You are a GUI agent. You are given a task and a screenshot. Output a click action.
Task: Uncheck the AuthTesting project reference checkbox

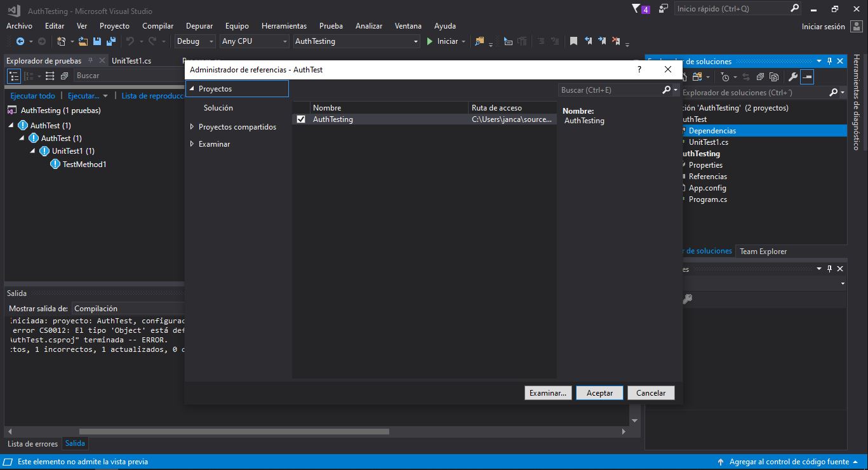point(301,119)
